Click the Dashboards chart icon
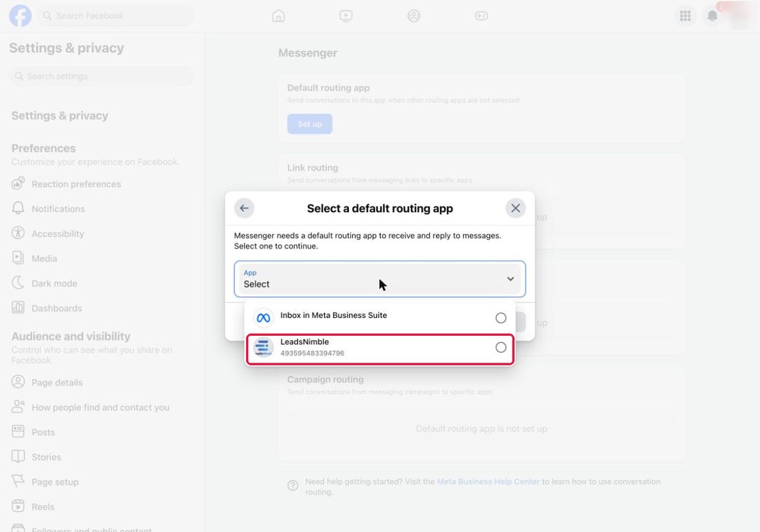The height and width of the screenshot is (532, 760). click(x=18, y=307)
